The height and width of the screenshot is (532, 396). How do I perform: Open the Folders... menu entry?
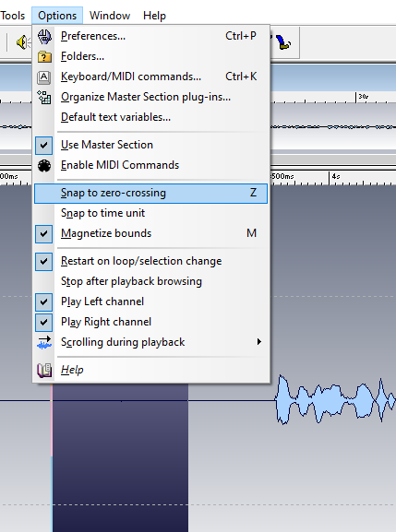(150, 56)
